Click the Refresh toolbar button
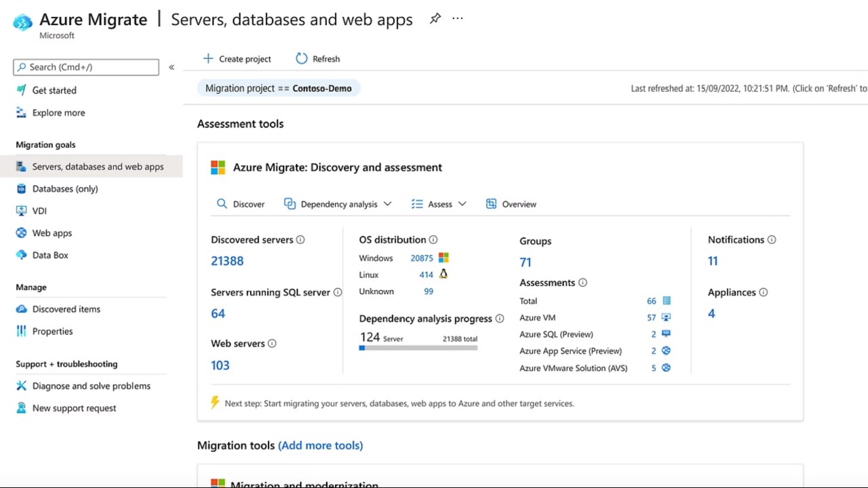Image resolution: width=868 pixels, height=488 pixels. (318, 59)
